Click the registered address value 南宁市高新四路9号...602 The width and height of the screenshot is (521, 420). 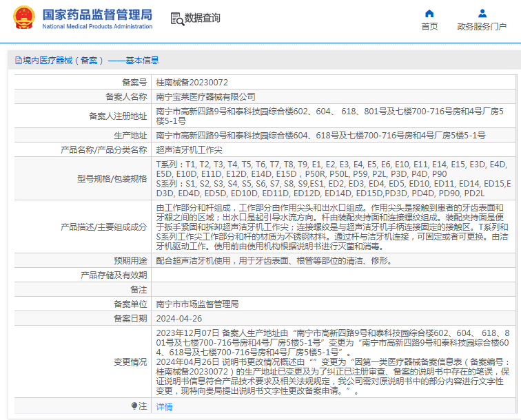pos(330,116)
